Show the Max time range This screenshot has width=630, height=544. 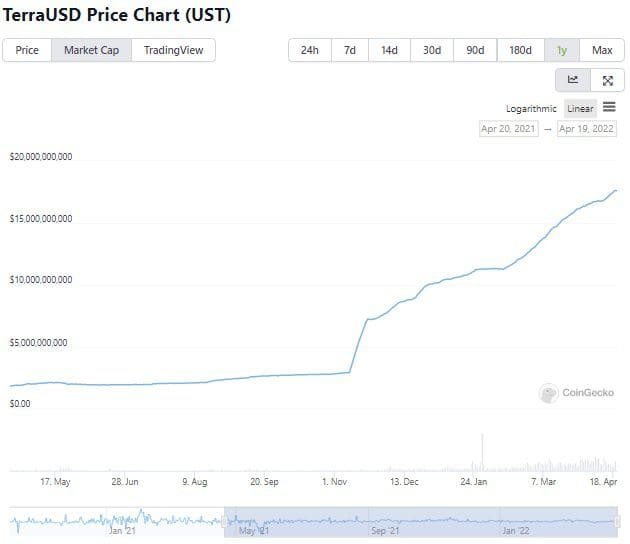[602, 50]
